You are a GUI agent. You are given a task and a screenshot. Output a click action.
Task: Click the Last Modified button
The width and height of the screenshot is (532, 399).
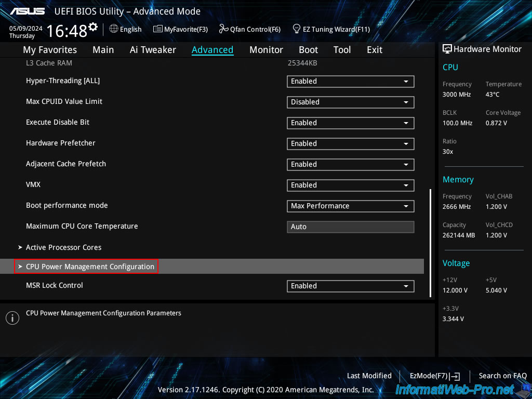(x=369, y=376)
